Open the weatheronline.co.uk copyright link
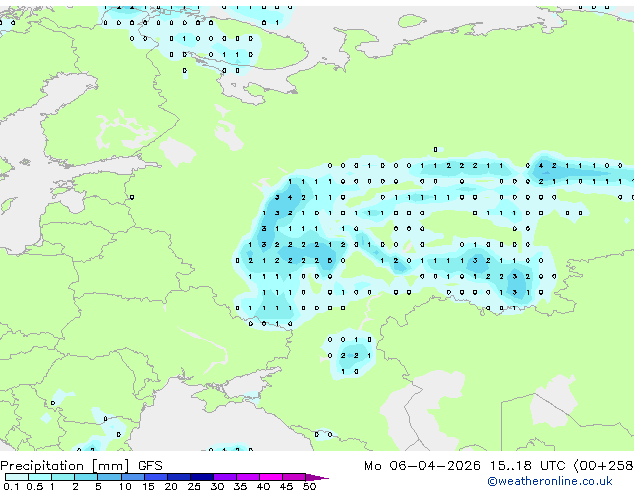Screen dimensions: 634x490 click(x=550, y=481)
